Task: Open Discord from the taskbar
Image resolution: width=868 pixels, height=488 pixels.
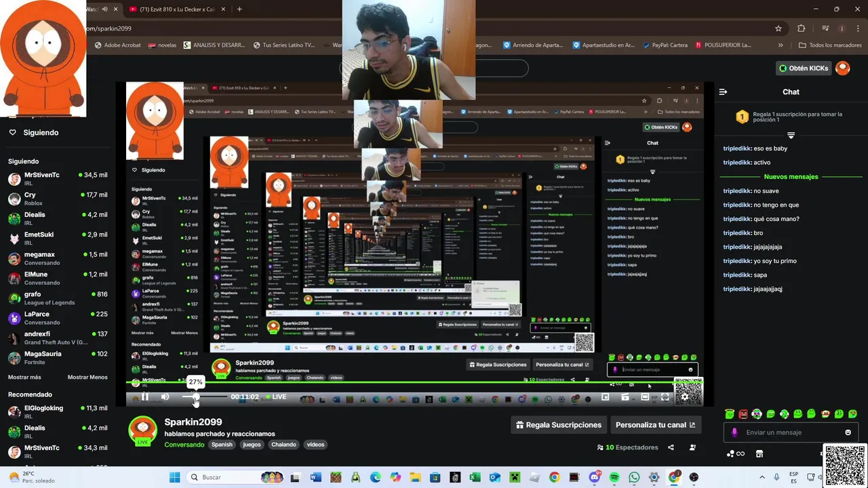Action: coord(595,477)
